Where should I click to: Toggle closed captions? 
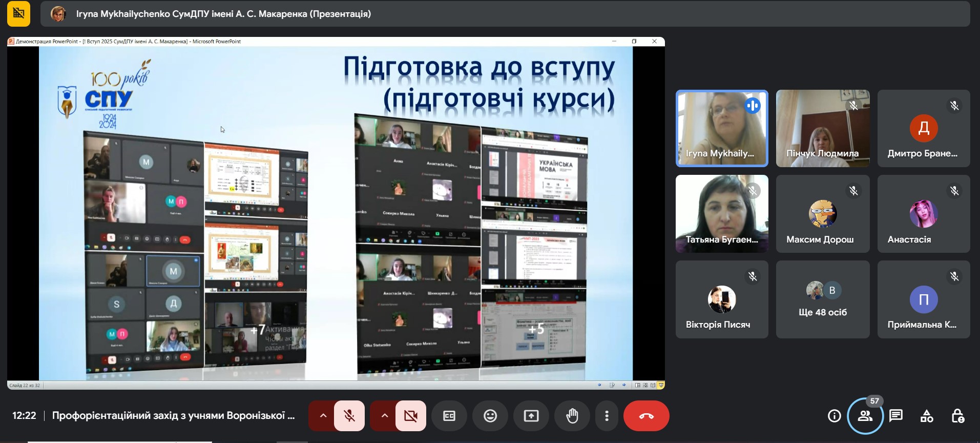(449, 416)
